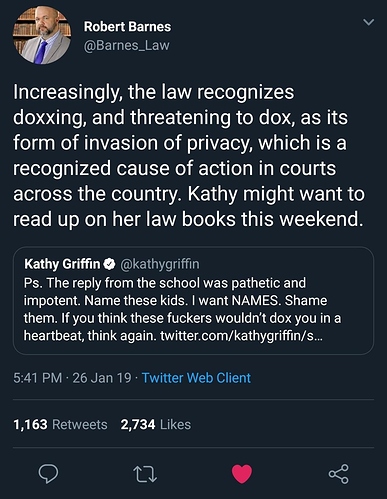Expand the tweet options chevron

tap(368, 22)
